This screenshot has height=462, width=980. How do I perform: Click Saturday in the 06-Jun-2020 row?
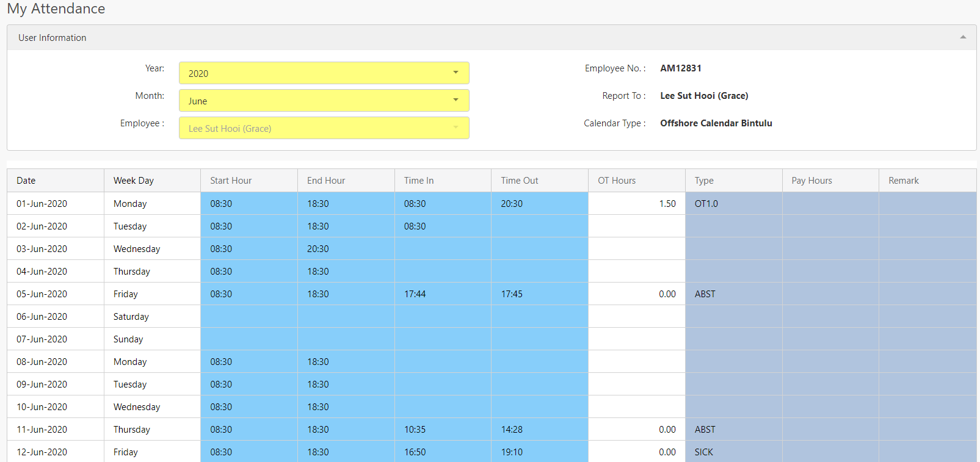152,317
